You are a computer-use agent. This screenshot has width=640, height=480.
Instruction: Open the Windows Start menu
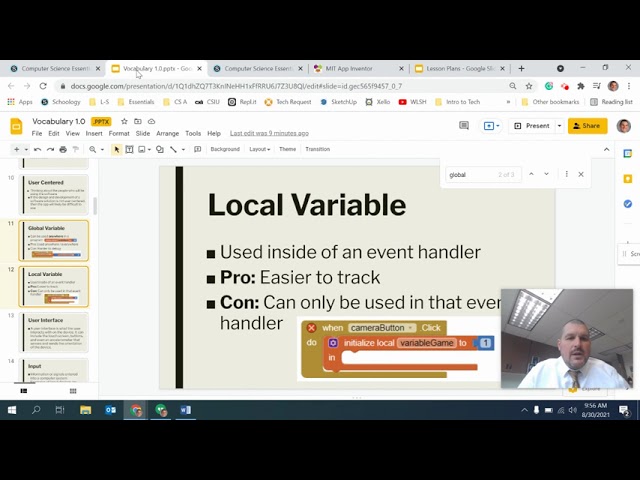[x=12, y=410]
